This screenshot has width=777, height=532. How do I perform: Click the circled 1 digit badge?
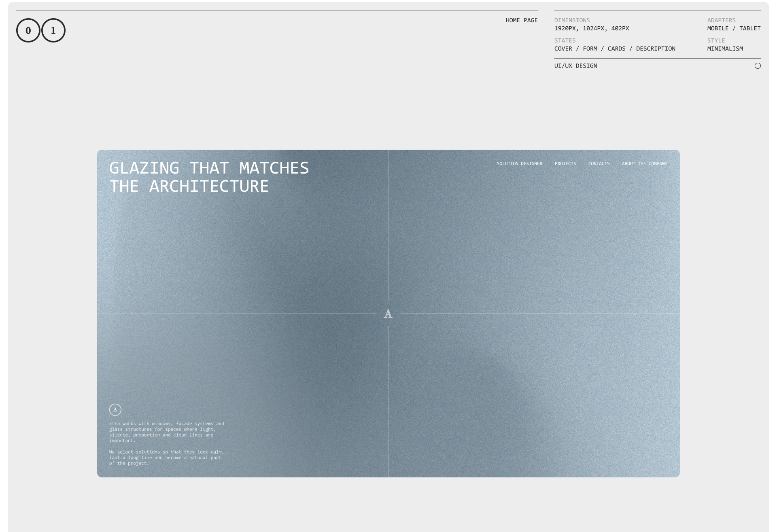click(53, 30)
